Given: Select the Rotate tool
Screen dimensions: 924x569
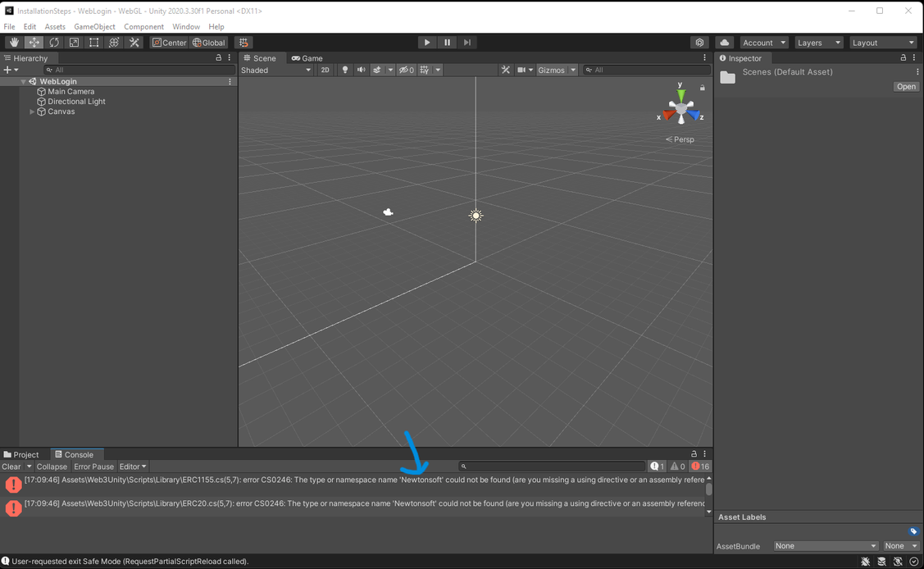Looking at the screenshot, I should click(x=54, y=43).
